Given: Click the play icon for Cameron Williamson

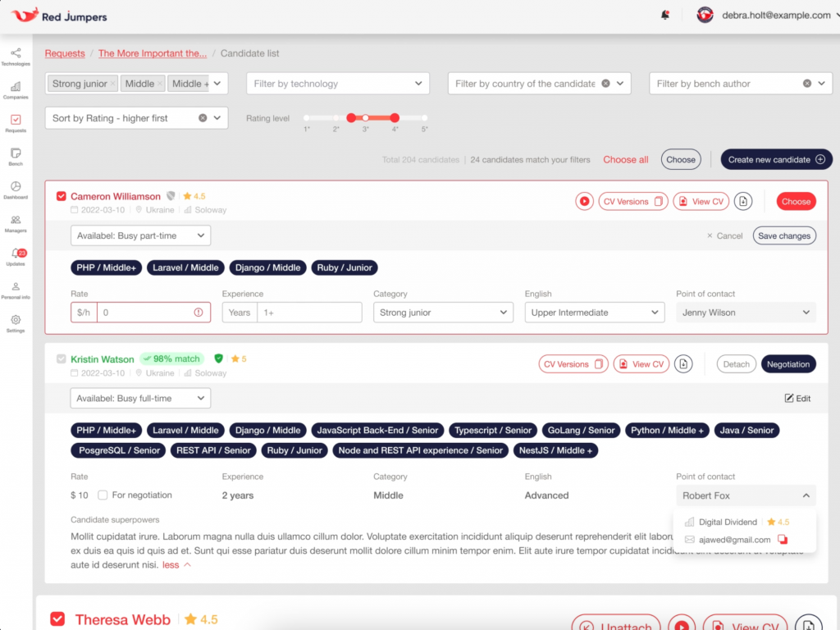Looking at the screenshot, I should [584, 201].
